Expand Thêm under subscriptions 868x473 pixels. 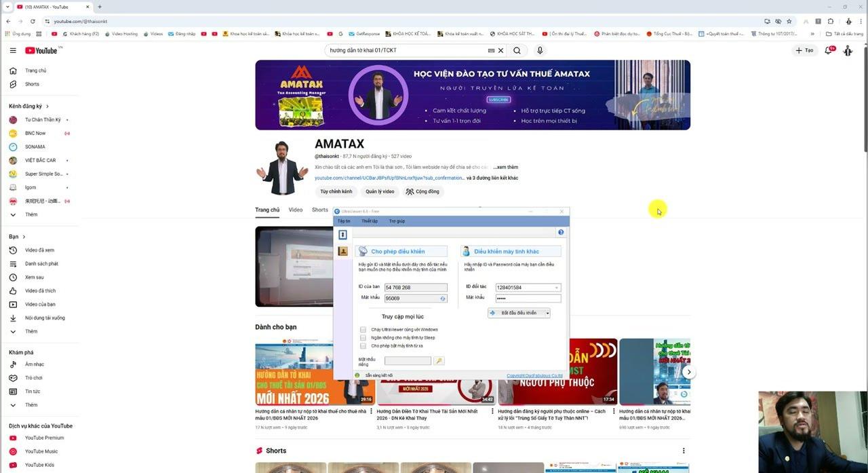[x=31, y=214]
